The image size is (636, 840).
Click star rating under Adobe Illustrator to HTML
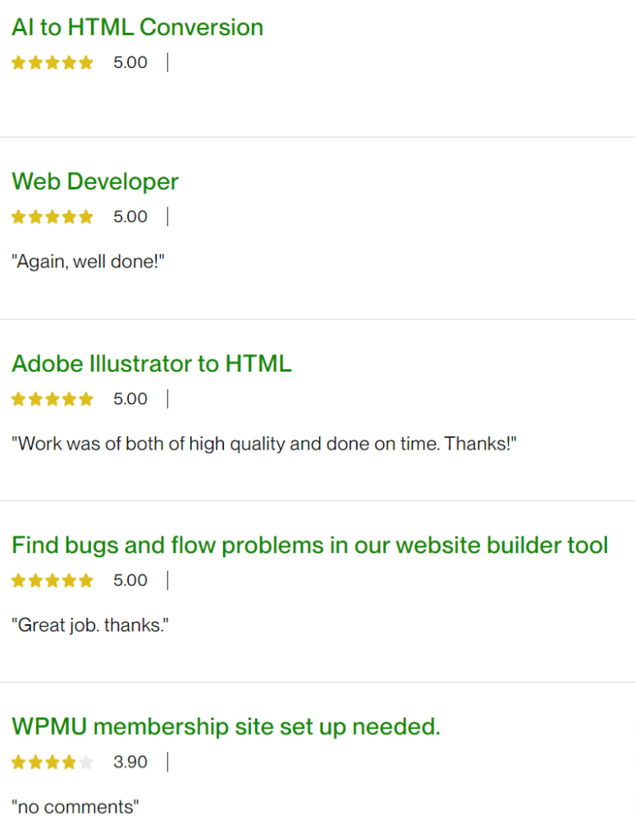(x=53, y=399)
